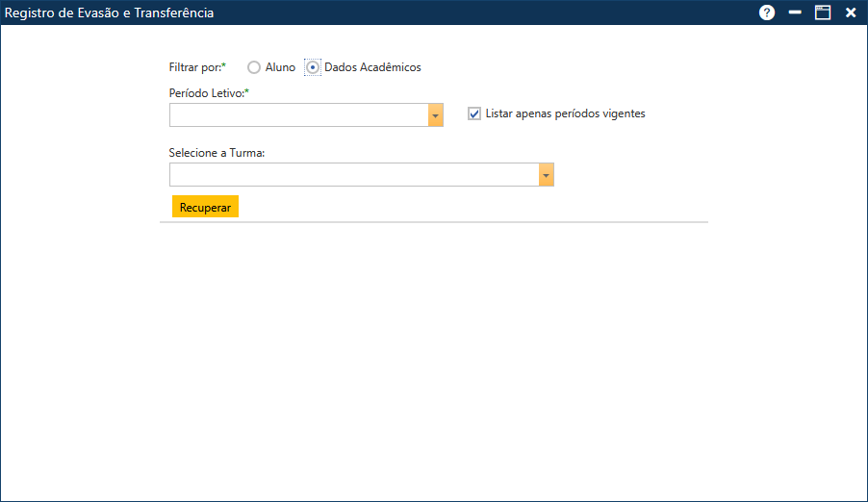868x502 pixels.
Task: Click the "Selecione a Turma:" field label
Action: pyautogui.click(x=217, y=152)
